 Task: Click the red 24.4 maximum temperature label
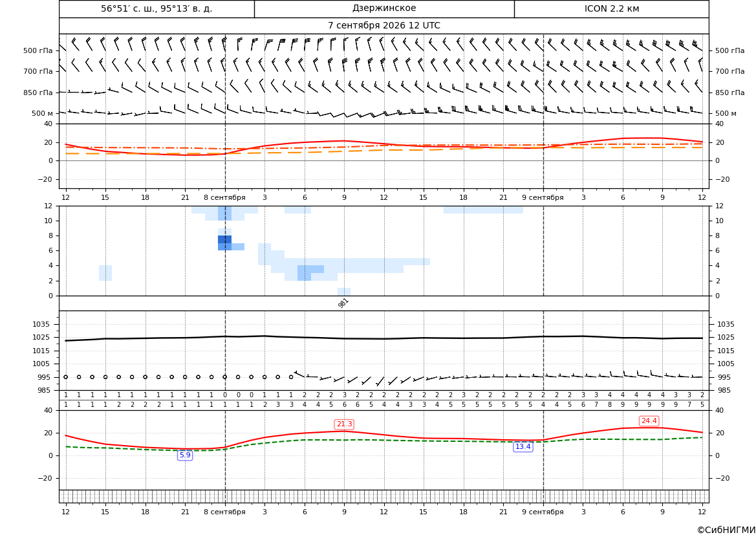649,420
